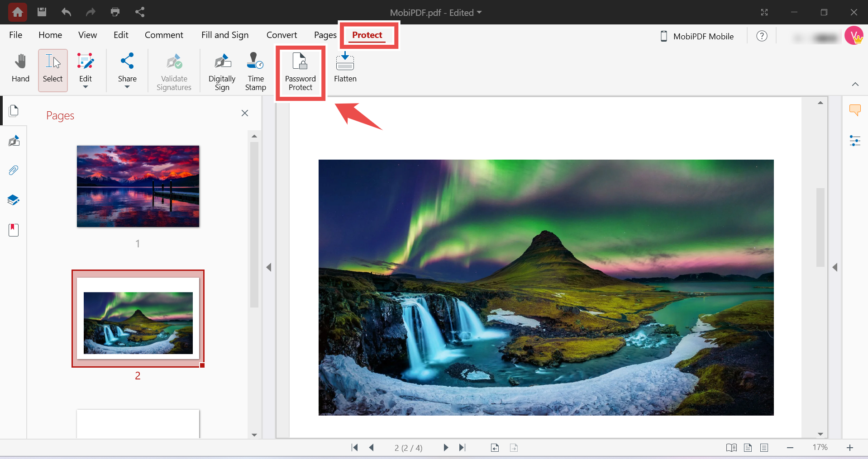Open Help question mark icon
868x459 pixels.
coord(762,36)
